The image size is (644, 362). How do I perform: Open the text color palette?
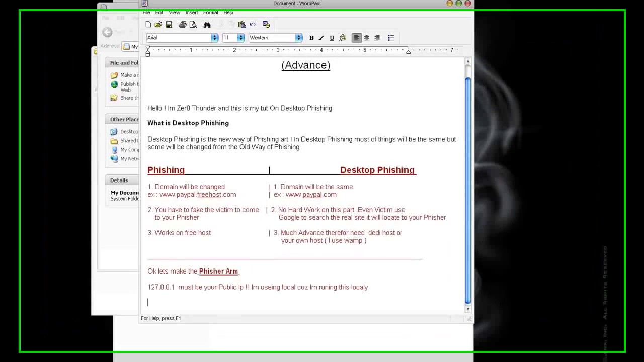pyautogui.click(x=343, y=38)
